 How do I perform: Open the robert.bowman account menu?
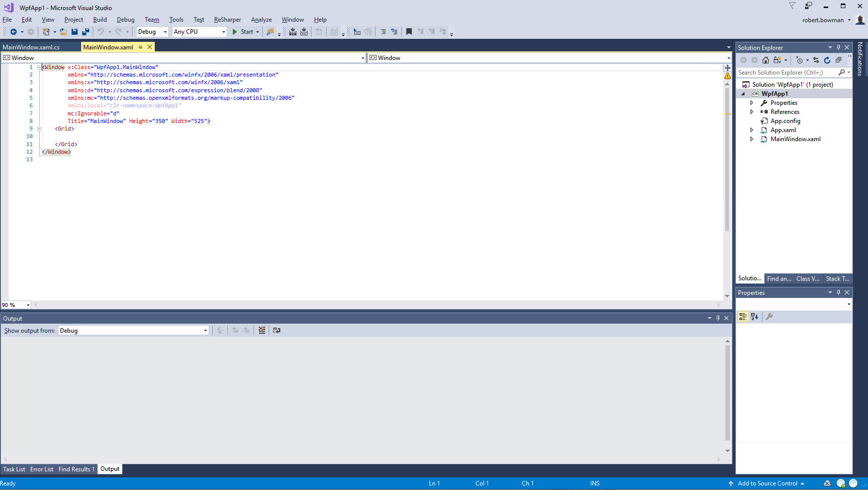pos(827,20)
